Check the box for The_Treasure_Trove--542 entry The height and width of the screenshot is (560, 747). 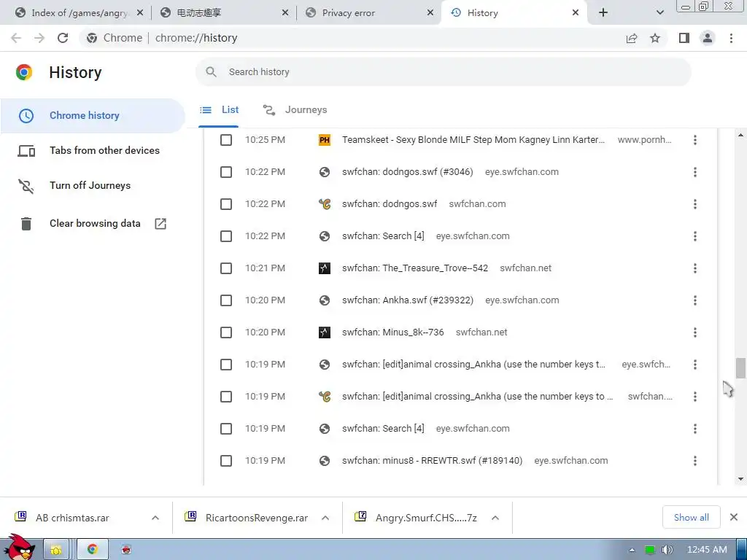click(226, 268)
